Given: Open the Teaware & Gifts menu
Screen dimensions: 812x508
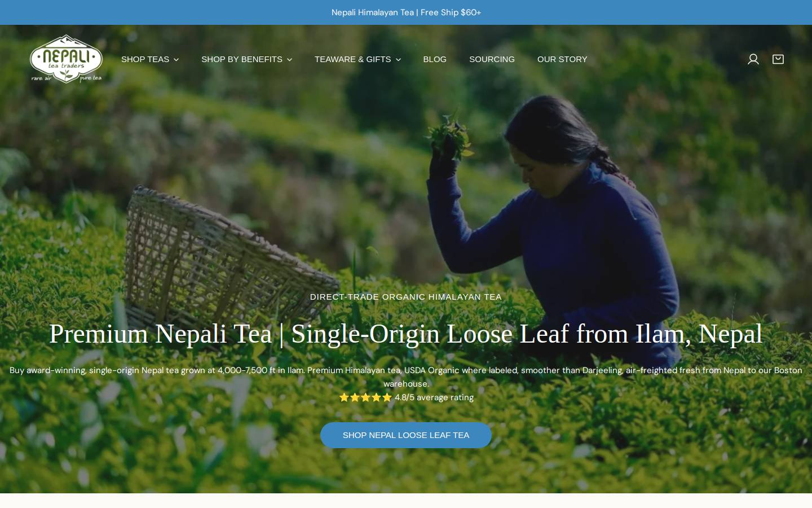Looking at the screenshot, I should 358,59.
